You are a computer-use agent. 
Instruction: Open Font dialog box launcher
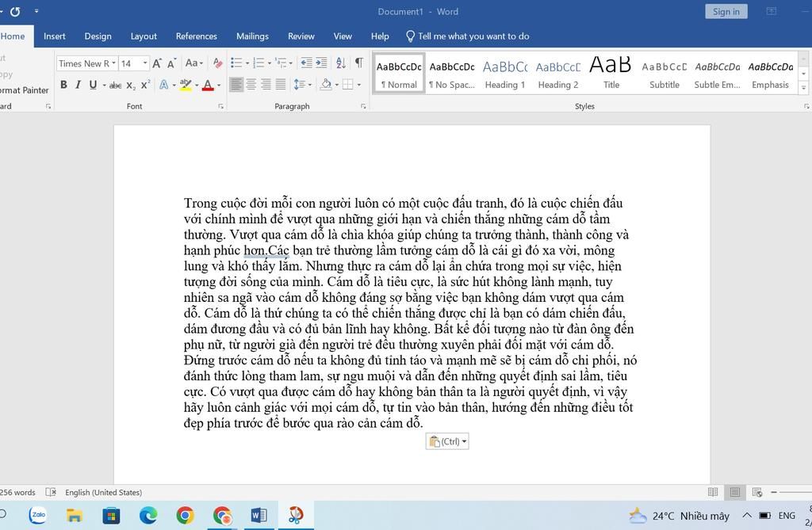point(220,106)
